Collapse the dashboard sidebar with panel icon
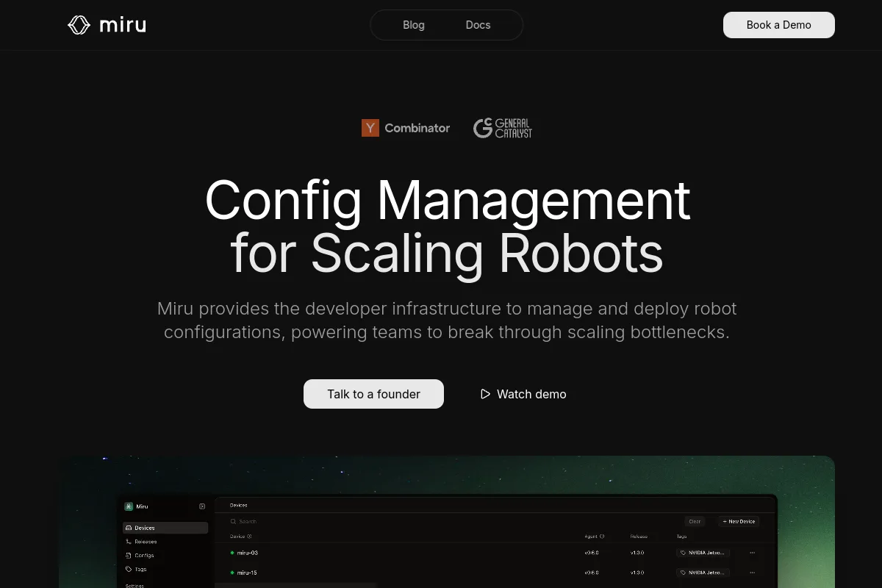The height and width of the screenshot is (588, 882). point(202,506)
